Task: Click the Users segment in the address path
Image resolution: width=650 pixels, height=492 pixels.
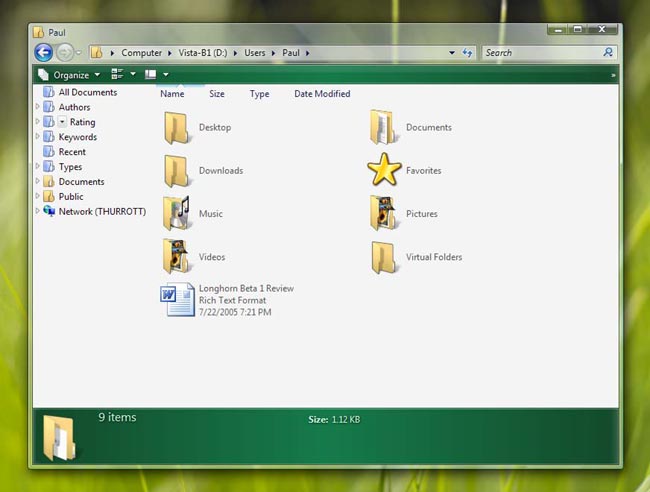Action: point(255,53)
